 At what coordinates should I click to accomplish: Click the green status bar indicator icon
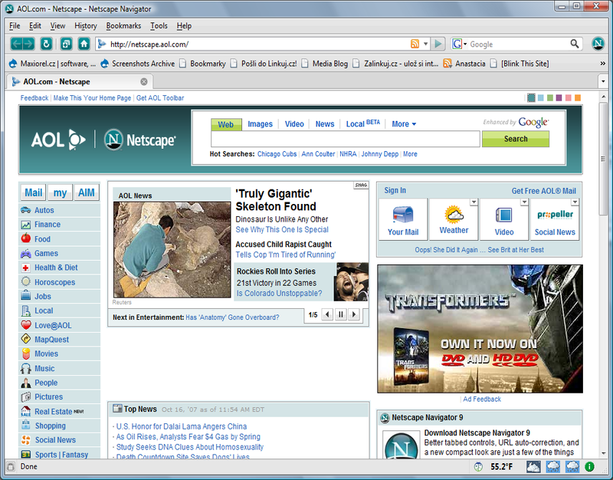pyautogui.click(x=589, y=466)
